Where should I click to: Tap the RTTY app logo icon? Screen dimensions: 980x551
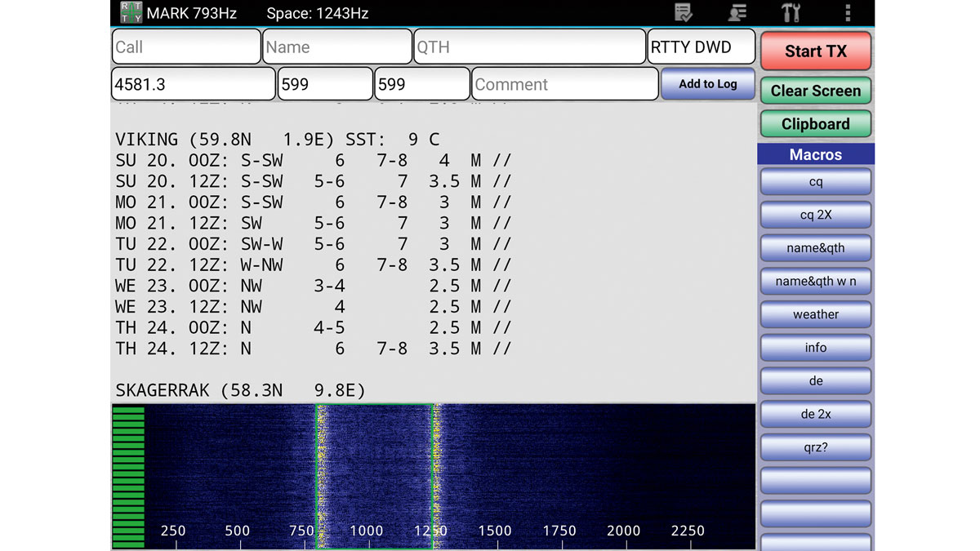coord(131,13)
